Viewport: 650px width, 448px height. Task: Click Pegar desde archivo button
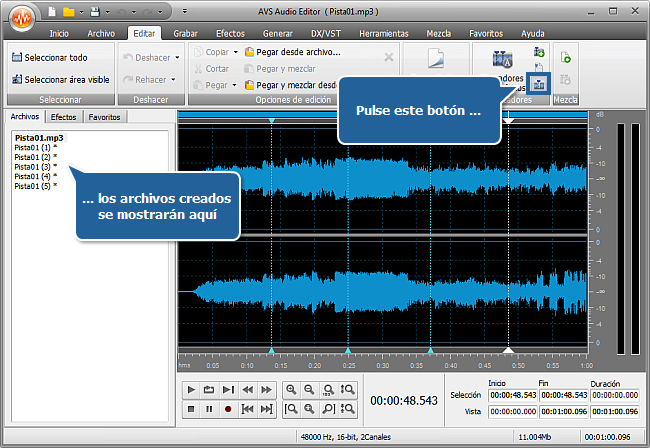(x=293, y=52)
